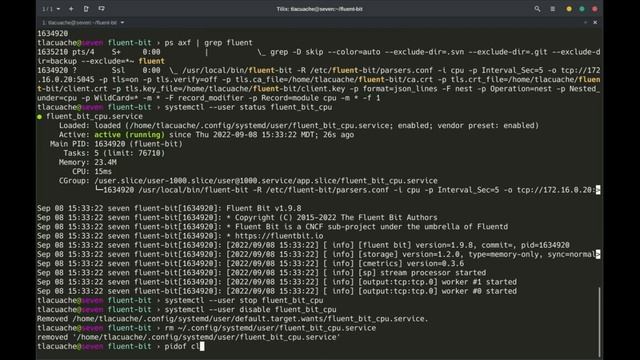Open the find search icon in titlebar

(x=537, y=9)
